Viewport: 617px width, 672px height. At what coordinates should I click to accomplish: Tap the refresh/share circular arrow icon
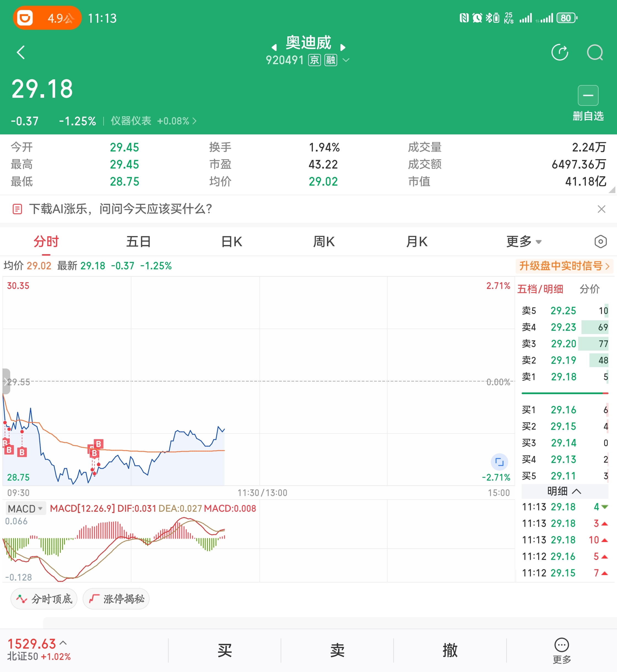point(560,52)
